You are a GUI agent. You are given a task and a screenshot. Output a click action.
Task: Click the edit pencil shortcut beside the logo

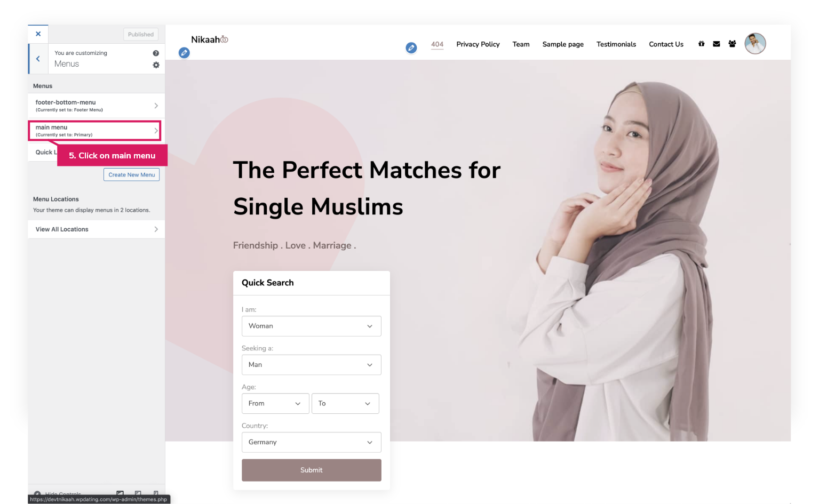coord(184,53)
